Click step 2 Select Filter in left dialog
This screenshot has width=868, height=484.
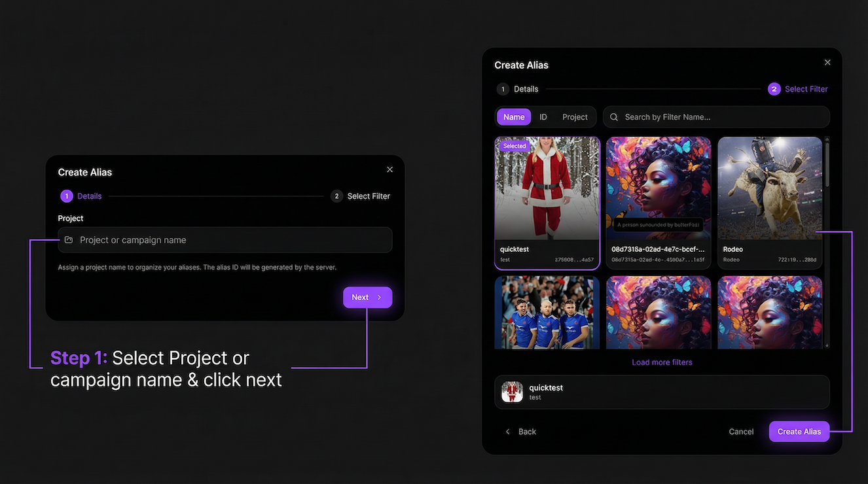tap(361, 196)
